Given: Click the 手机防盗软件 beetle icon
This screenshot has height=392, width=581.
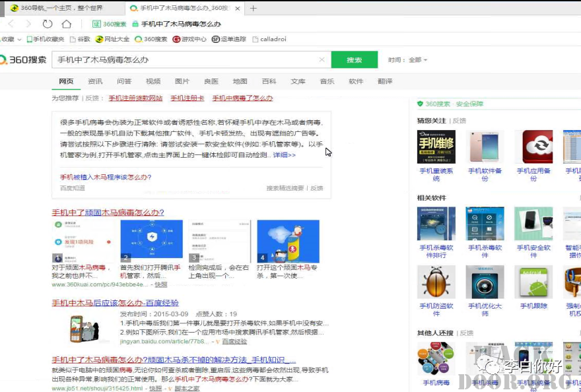Looking at the screenshot, I should (436, 282).
